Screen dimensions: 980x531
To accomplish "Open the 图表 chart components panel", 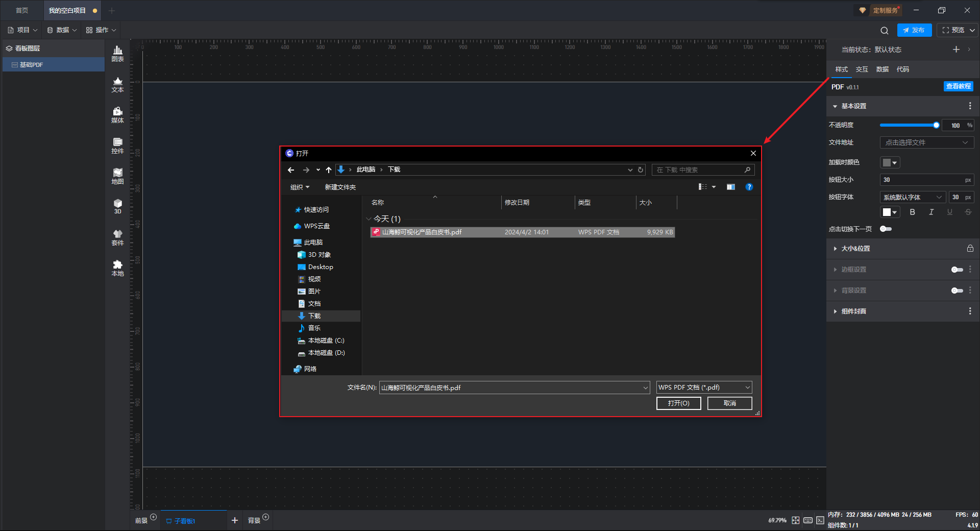I will point(117,53).
